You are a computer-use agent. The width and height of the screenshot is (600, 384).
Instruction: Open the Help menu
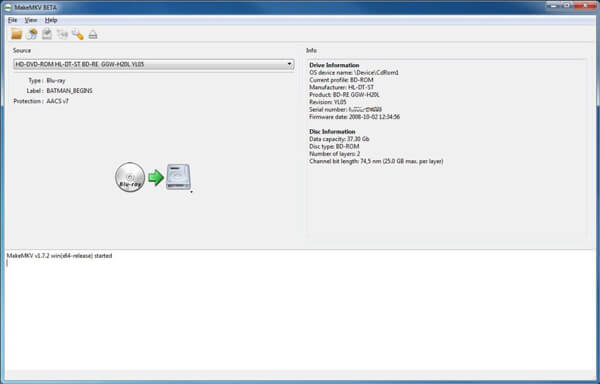pyautogui.click(x=51, y=20)
